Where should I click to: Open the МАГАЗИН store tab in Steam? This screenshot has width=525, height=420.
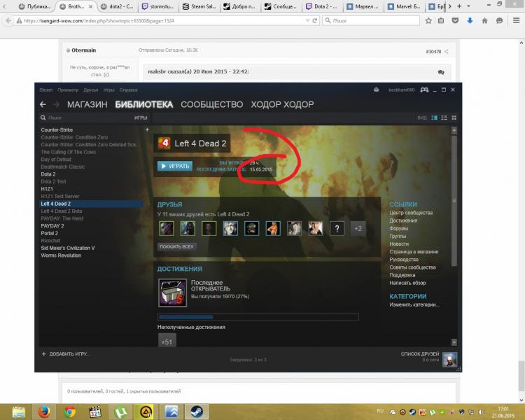click(x=87, y=104)
